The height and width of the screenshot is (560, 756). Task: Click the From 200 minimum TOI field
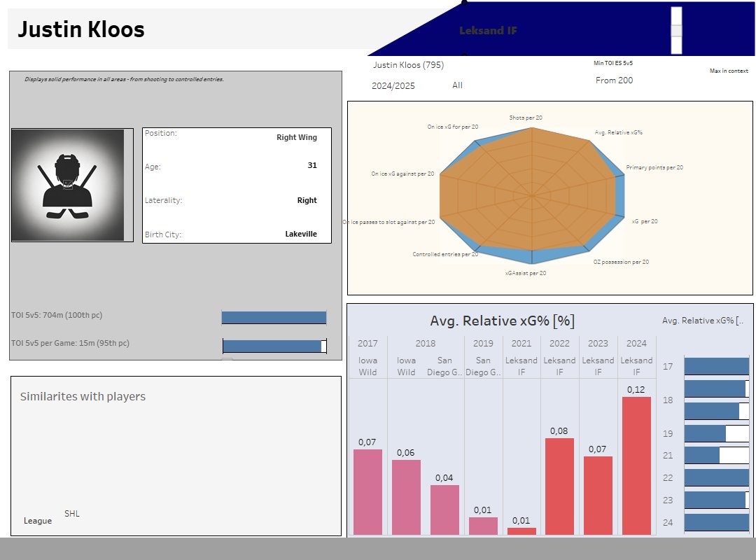(614, 80)
